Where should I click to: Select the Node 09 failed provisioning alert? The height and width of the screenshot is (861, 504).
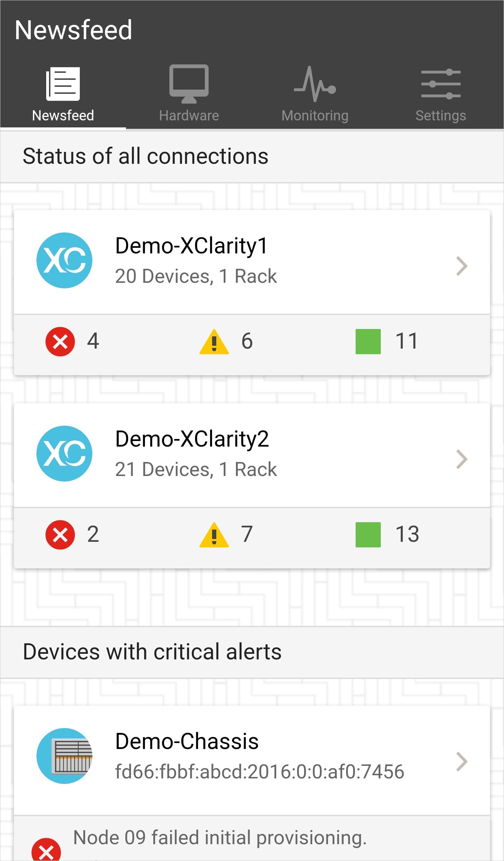(x=220, y=838)
